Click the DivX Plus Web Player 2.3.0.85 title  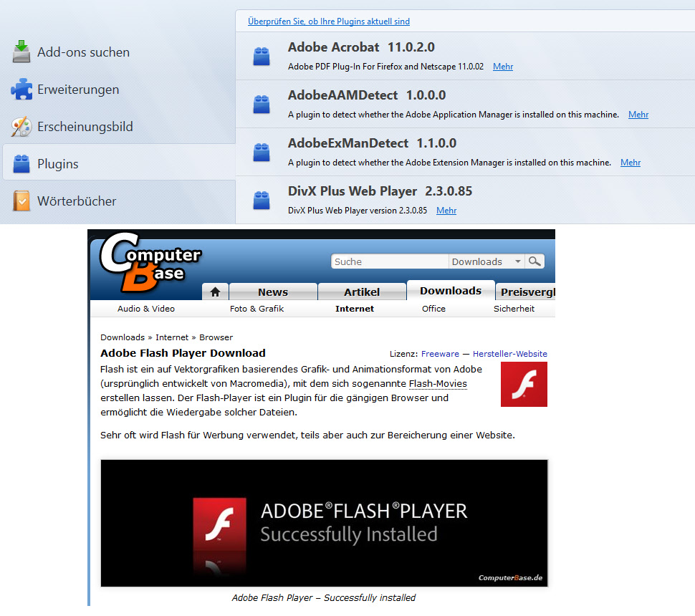(380, 191)
